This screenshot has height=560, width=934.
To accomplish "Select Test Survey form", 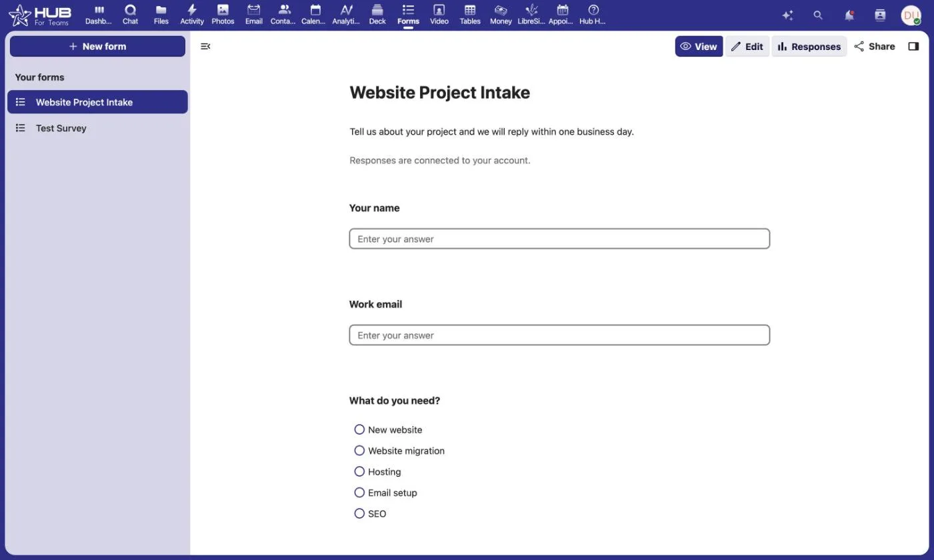I will [97, 128].
